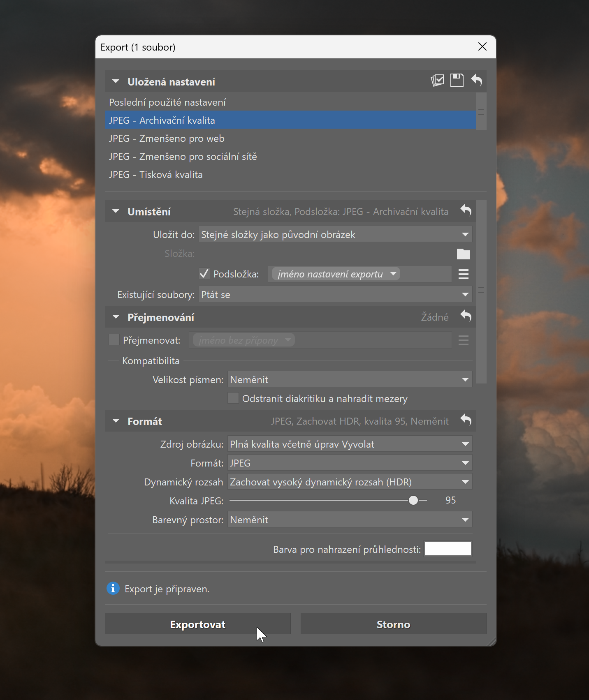Open the Dynamický rozsah dropdown

coord(350,482)
